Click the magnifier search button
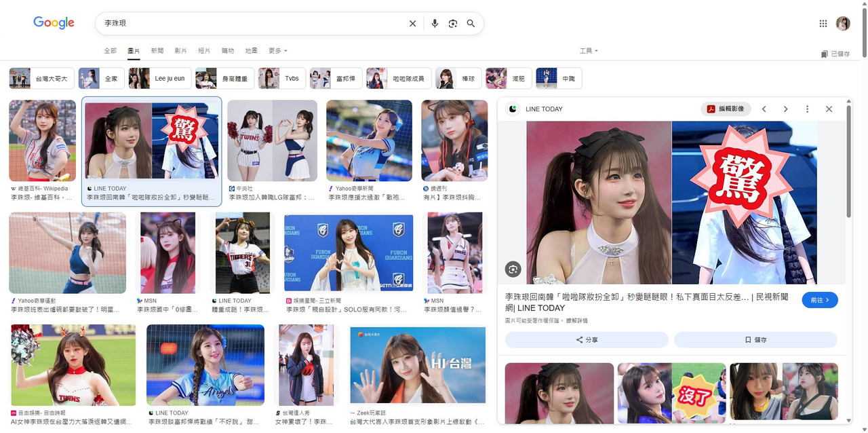868x433 pixels. coord(471,24)
